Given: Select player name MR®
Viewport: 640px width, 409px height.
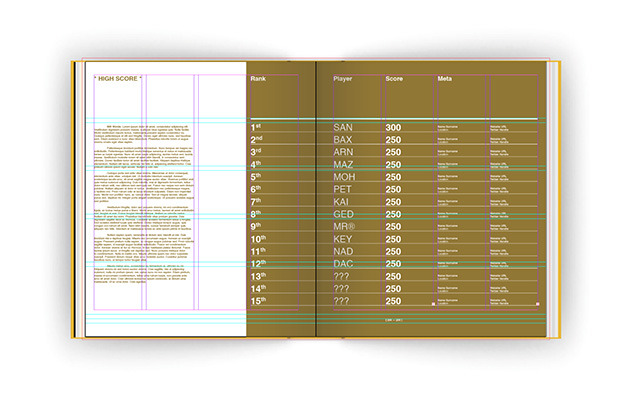Looking at the screenshot, I should pyautogui.click(x=344, y=227).
